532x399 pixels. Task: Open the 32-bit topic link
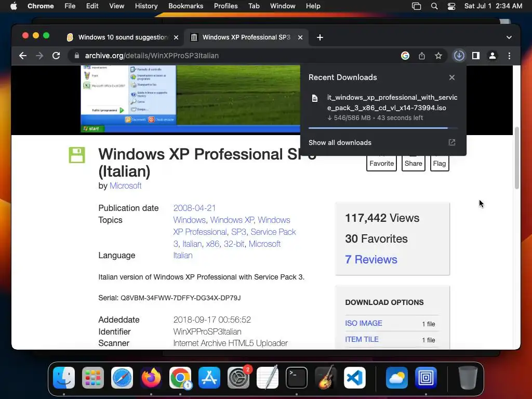click(234, 244)
